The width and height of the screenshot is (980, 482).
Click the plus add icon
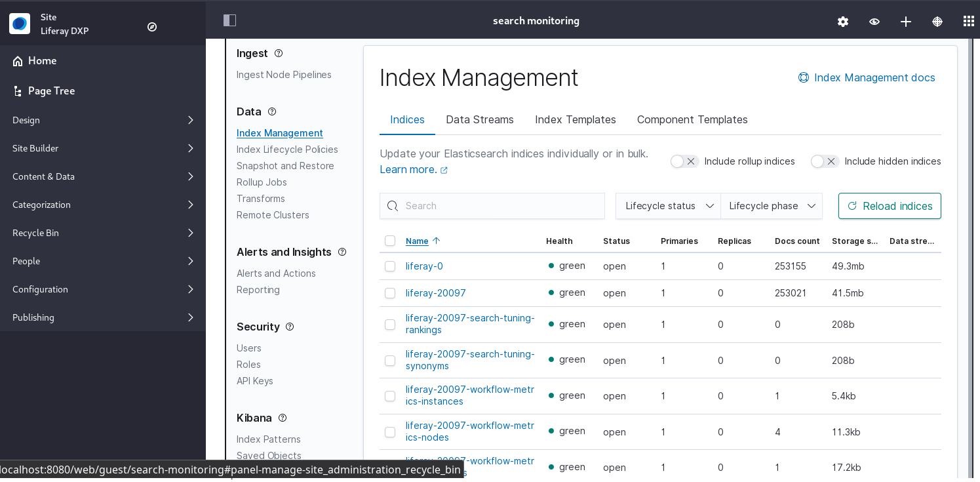point(906,22)
